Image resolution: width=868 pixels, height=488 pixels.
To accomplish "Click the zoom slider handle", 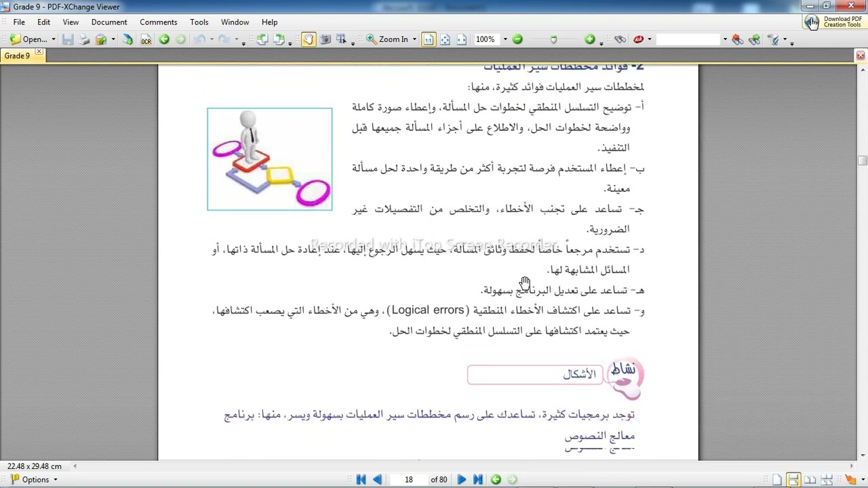I will [553, 39].
